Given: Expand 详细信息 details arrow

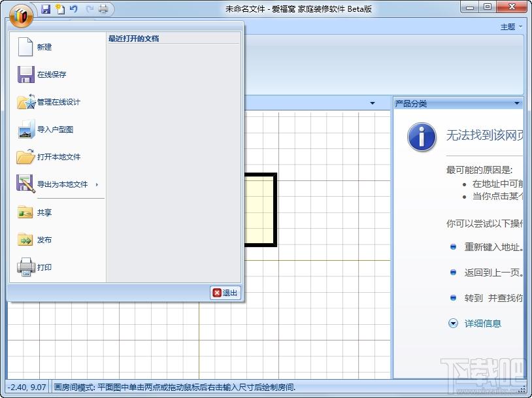Looking at the screenshot, I should [x=453, y=323].
